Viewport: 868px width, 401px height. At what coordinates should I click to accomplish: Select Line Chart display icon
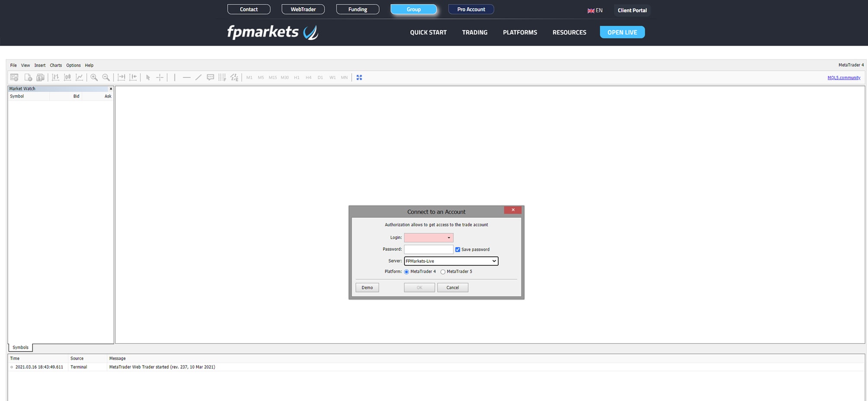pyautogui.click(x=79, y=77)
